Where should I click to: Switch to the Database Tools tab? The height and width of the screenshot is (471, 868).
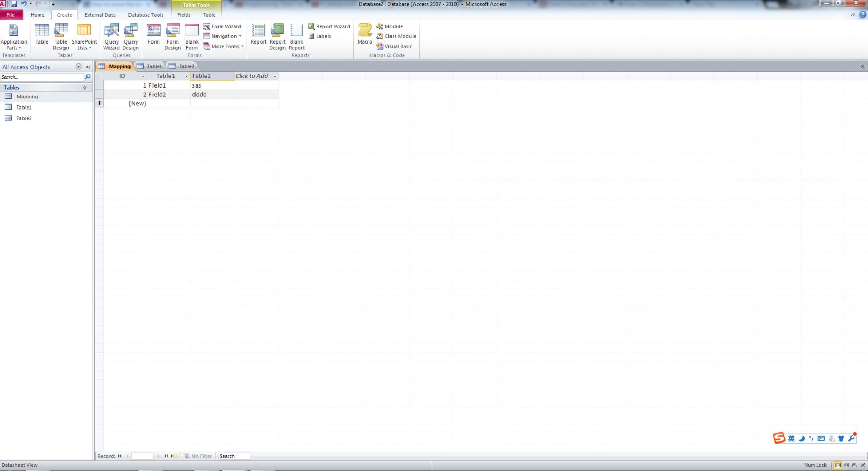click(145, 15)
